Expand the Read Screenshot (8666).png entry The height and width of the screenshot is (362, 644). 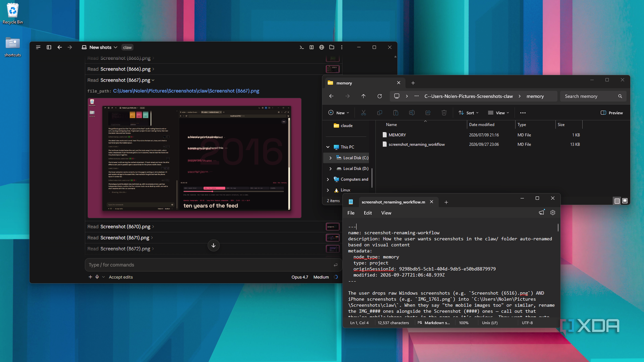(121, 69)
